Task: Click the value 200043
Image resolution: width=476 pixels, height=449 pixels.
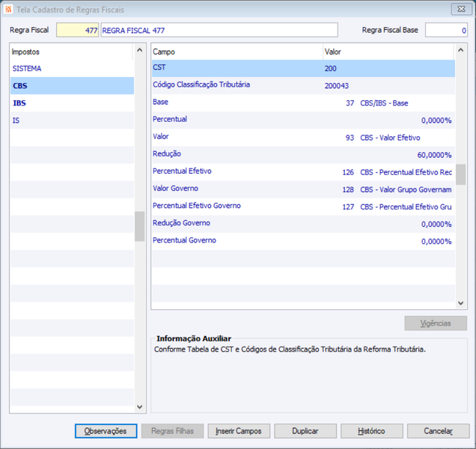Action: tap(337, 86)
